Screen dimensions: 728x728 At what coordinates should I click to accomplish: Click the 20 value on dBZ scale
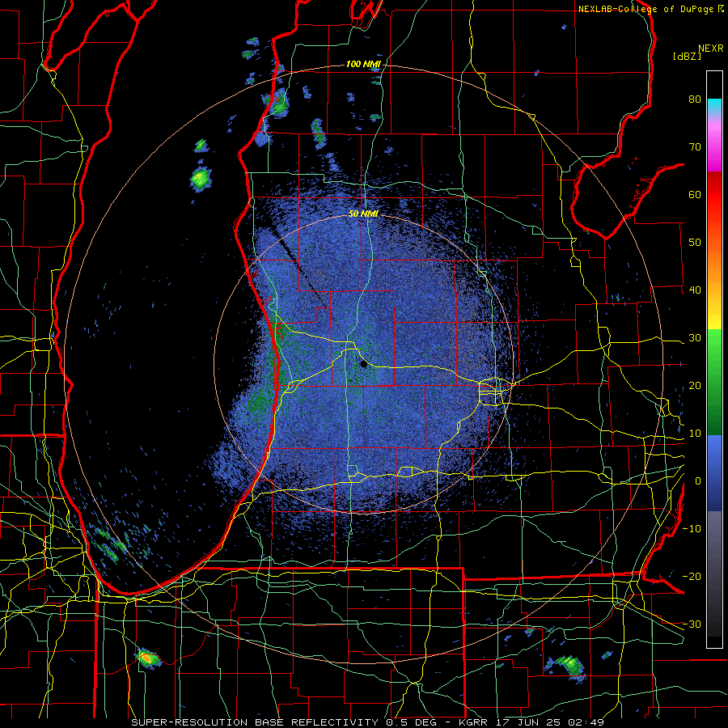pos(695,385)
